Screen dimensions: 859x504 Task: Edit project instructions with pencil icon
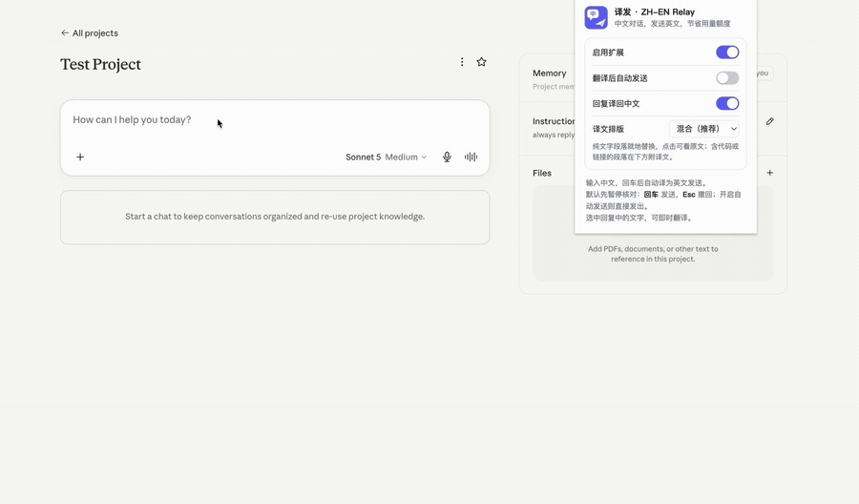769,121
